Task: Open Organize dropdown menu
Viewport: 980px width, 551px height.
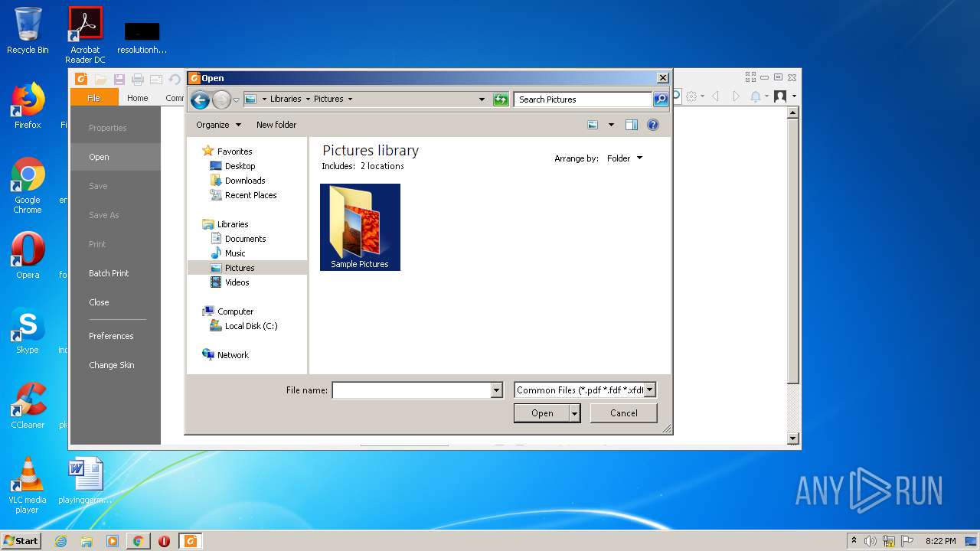Action: (x=218, y=125)
